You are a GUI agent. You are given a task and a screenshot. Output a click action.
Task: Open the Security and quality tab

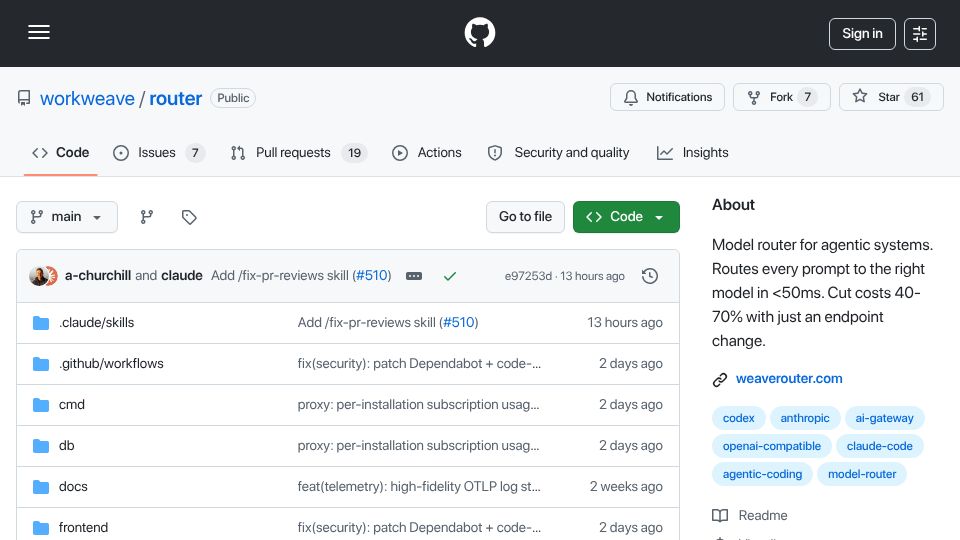(558, 152)
